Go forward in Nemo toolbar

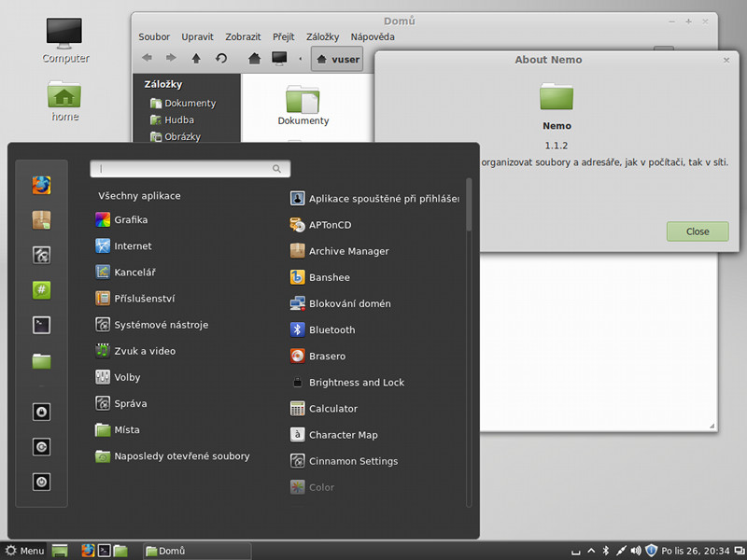171,58
